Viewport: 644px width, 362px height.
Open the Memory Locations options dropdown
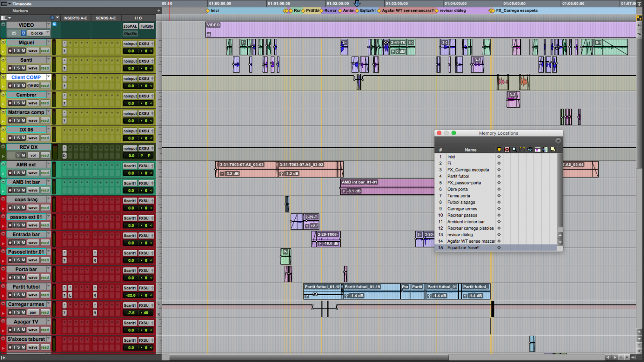pyautogui.click(x=558, y=141)
